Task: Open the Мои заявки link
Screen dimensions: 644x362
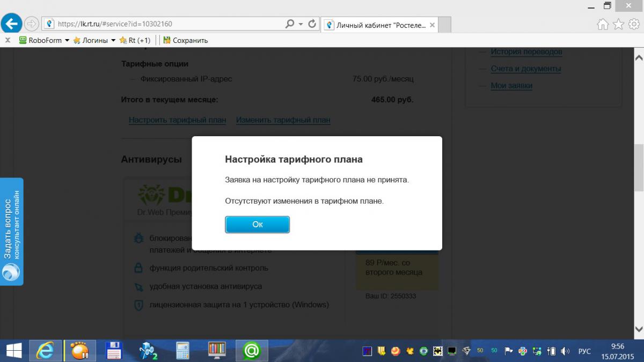Action: (x=511, y=86)
